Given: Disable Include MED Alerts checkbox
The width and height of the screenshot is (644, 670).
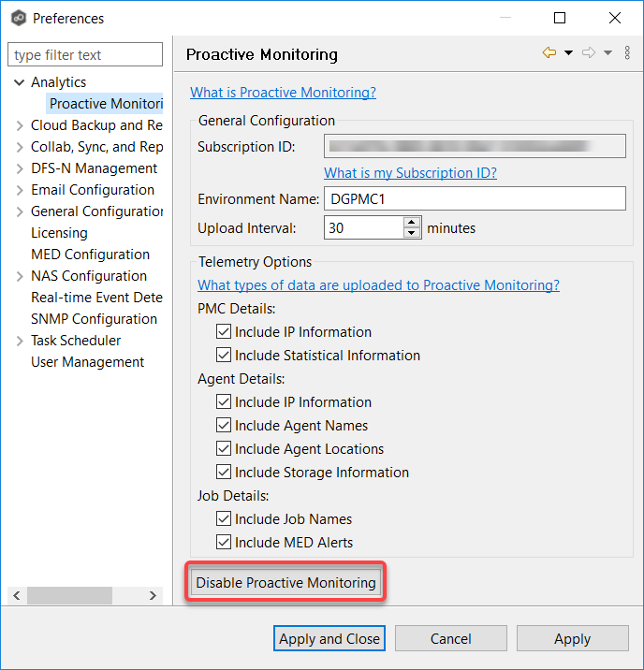Looking at the screenshot, I should click(x=224, y=543).
